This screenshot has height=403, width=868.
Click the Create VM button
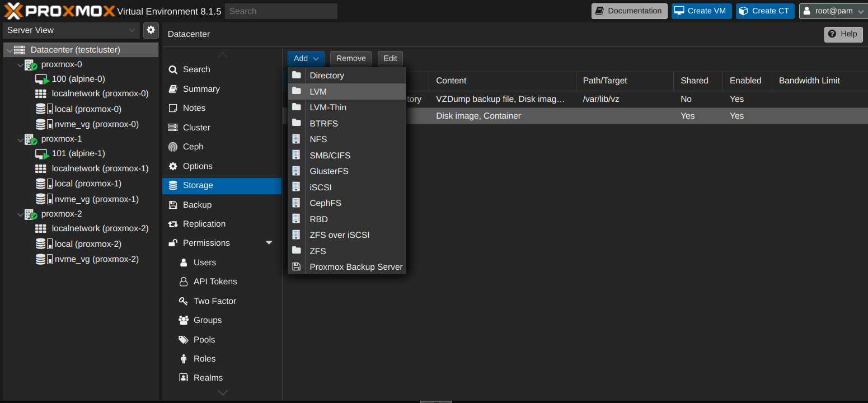(701, 11)
